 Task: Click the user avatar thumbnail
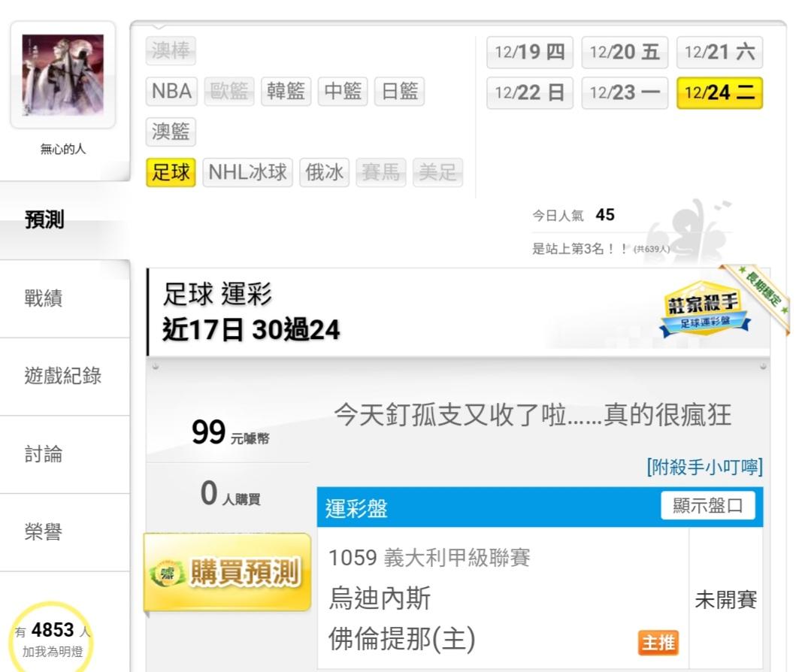click(x=62, y=75)
